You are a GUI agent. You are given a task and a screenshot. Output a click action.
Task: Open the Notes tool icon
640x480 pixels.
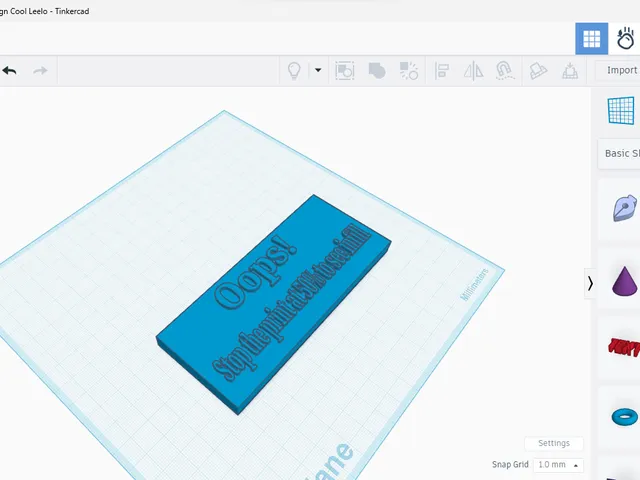[x=538, y=71]
